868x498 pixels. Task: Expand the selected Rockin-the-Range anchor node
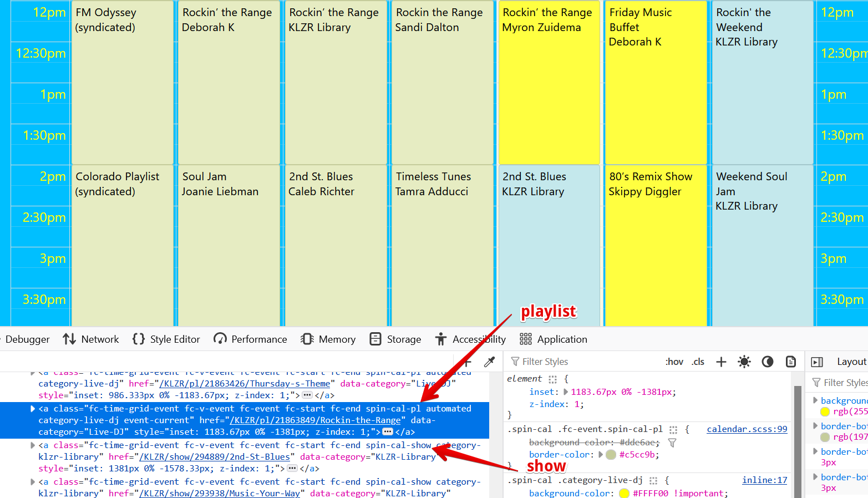click(x=33, y=409)
